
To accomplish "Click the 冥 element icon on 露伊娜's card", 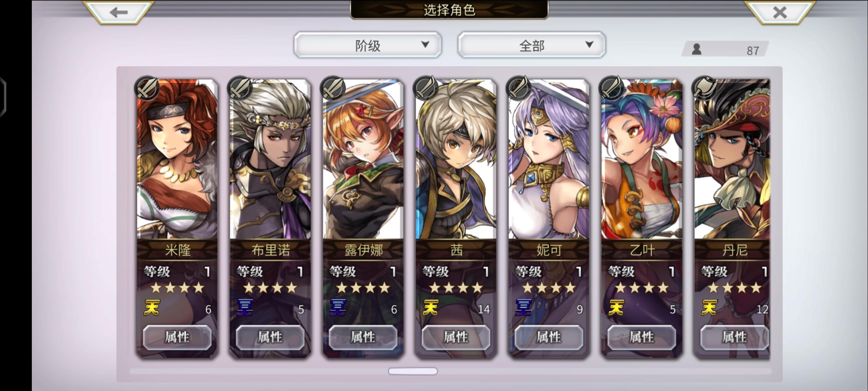I will [x=338, y=308].
